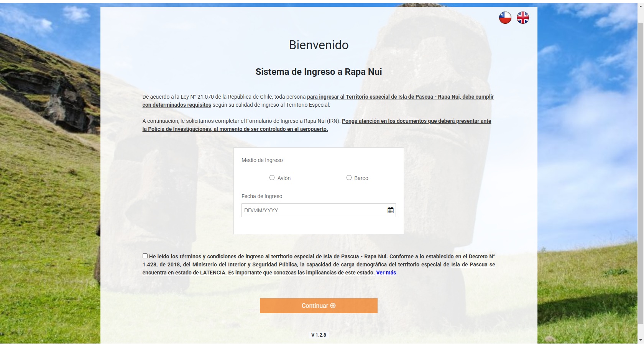
Task: Open the calendar date picker icon
Action: point(390,210)
